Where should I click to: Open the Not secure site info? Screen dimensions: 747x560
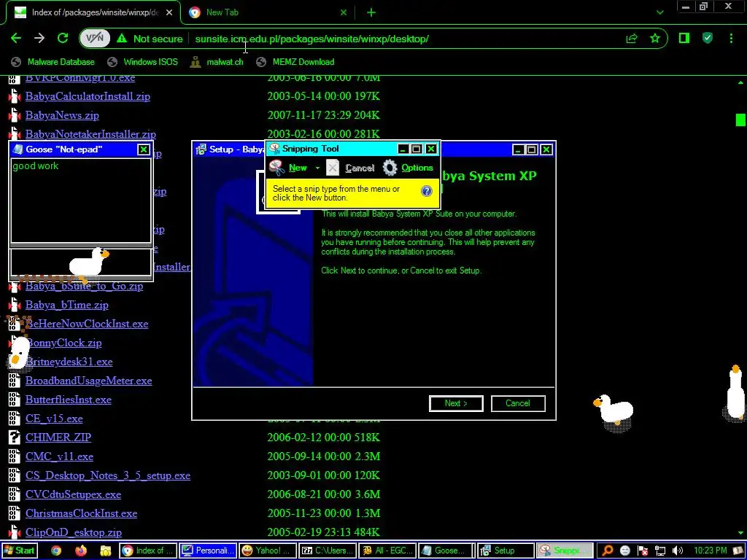tap(150, 39)
